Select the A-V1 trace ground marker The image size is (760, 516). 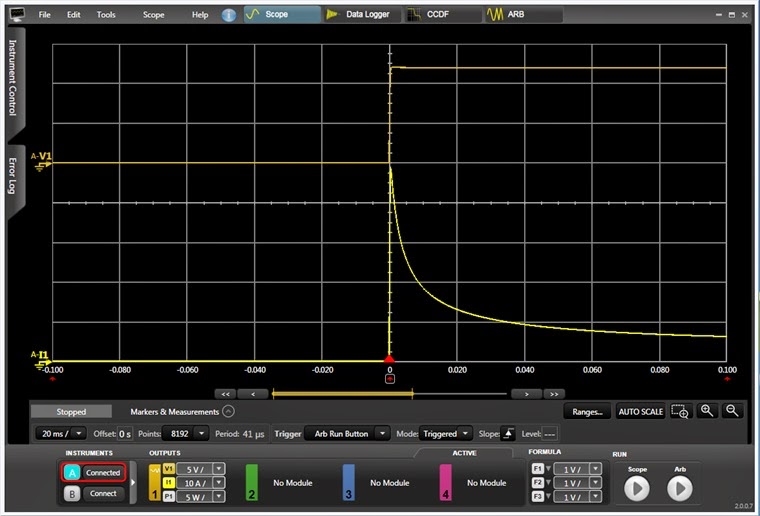42,162
